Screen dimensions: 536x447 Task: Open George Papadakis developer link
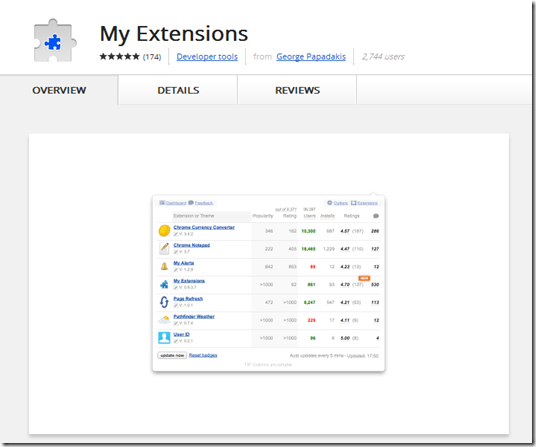tap(311, 57)
